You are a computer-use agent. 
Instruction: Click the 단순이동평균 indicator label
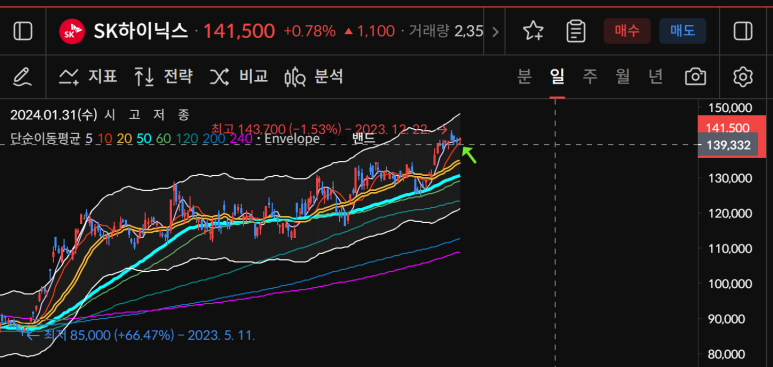[x=45, y=139]
